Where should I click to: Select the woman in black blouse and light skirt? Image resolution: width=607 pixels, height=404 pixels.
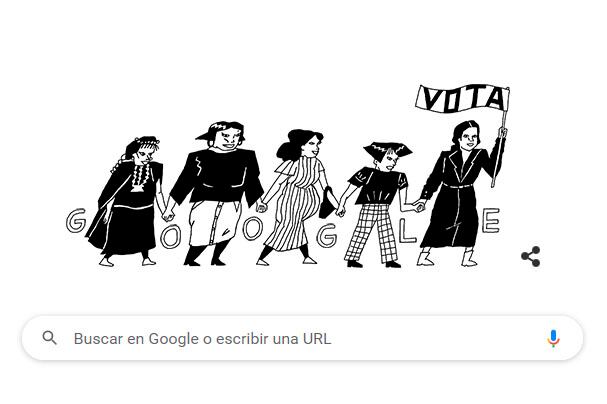coord(216,193)
